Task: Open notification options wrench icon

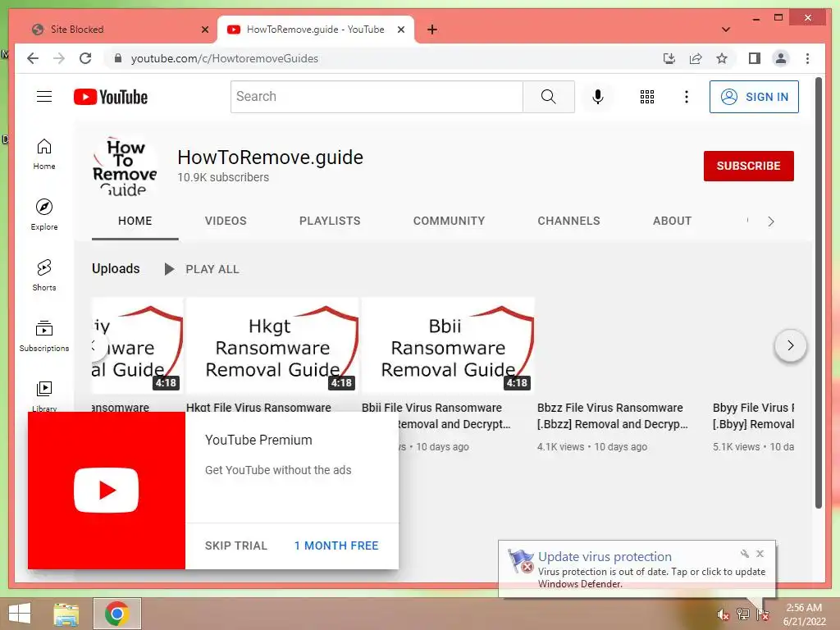Action: [x=744, y=554]
